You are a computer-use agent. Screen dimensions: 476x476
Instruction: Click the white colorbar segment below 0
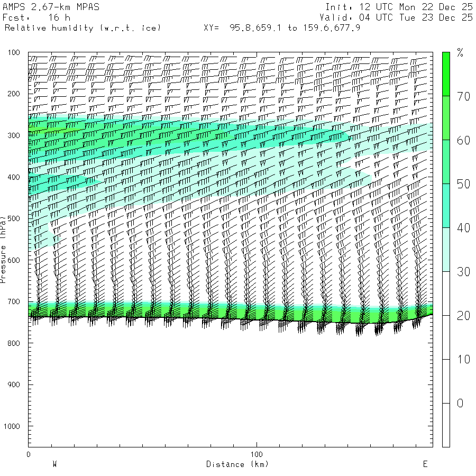(x=446, y=425)
